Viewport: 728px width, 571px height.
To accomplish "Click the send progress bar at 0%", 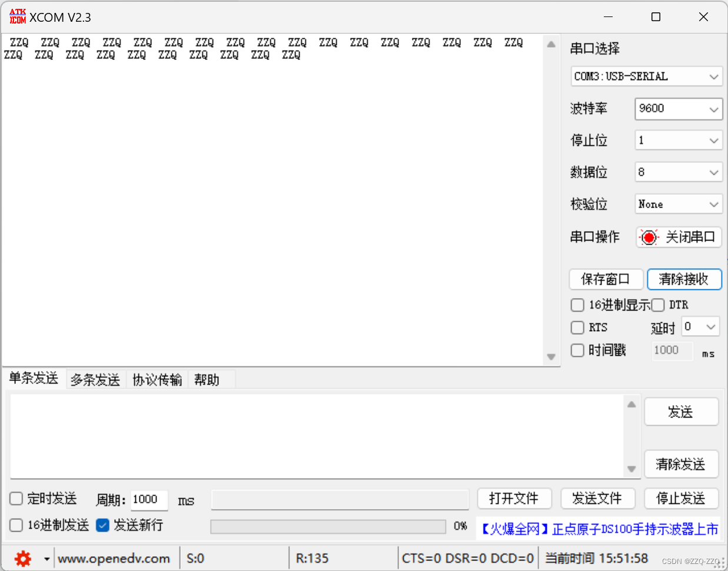I will [x=328, y=526].
